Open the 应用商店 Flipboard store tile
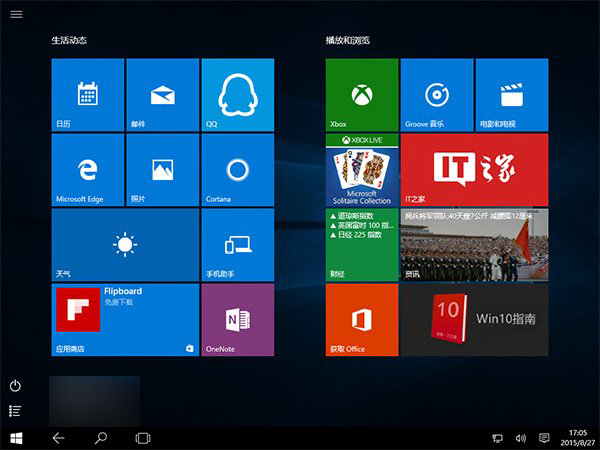600x450 pixels. pyautogui.click(x=125, y=320)
